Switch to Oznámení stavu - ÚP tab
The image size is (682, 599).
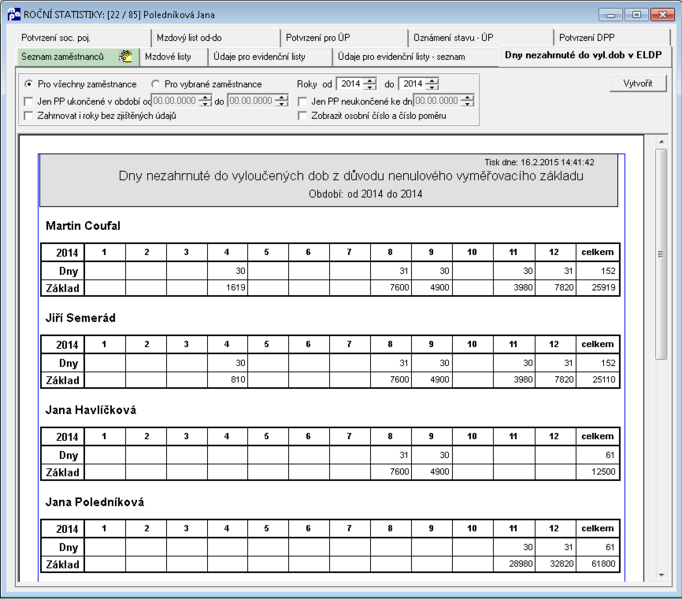(x=481, y=38)
